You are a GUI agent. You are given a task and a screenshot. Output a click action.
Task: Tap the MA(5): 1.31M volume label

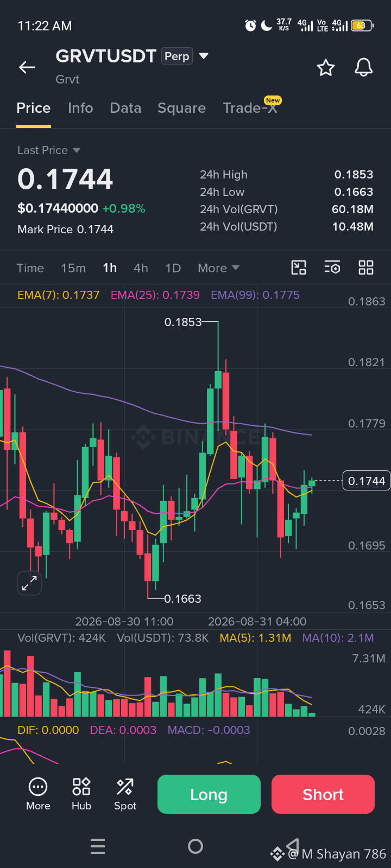tap(255, 638)
